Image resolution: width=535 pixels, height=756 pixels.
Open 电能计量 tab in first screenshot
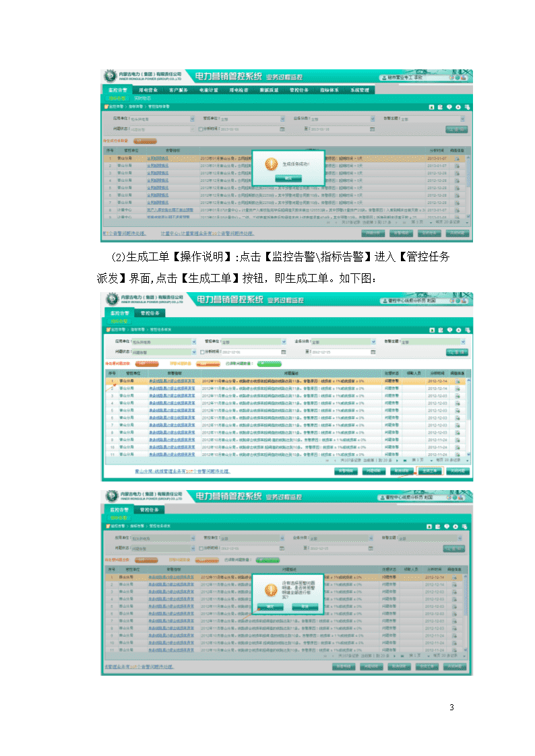[x=208, y=90]
